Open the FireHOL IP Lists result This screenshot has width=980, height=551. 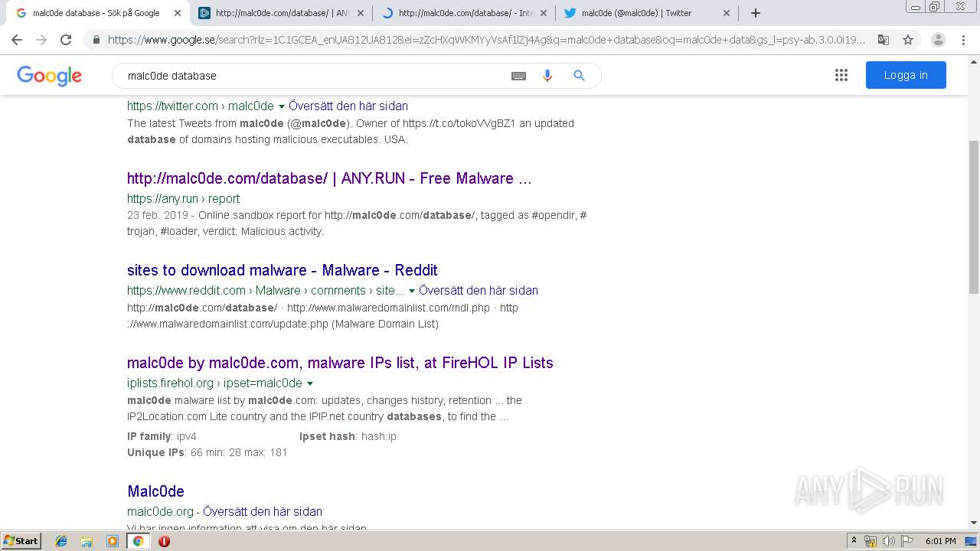[340, 363]
